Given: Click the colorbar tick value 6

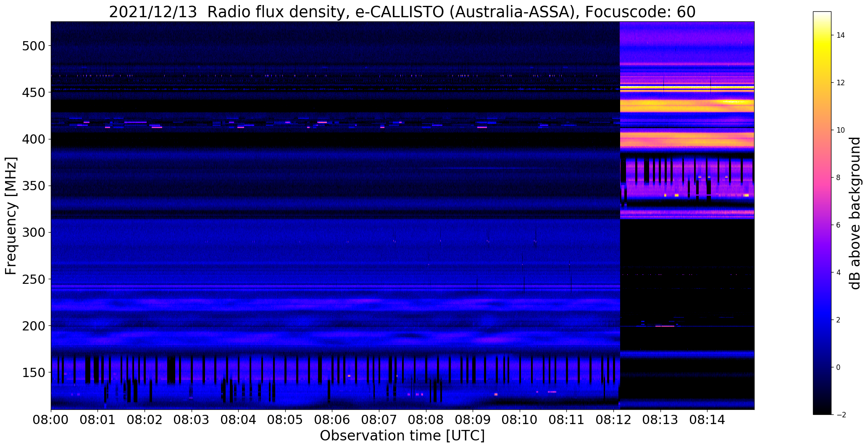Looking at the screenshot, I should point(839,225).
